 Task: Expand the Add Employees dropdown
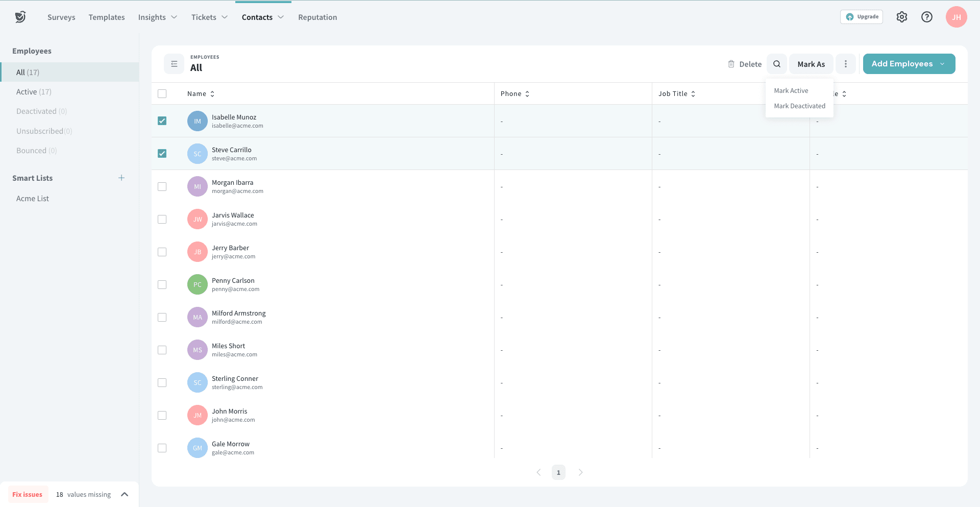click(x=942, y=64)
